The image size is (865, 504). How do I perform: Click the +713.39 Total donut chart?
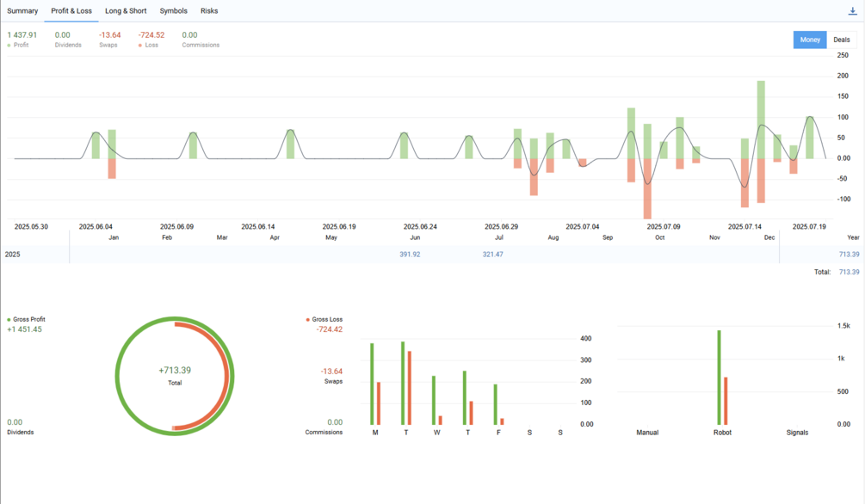click(x=175, y=376)
